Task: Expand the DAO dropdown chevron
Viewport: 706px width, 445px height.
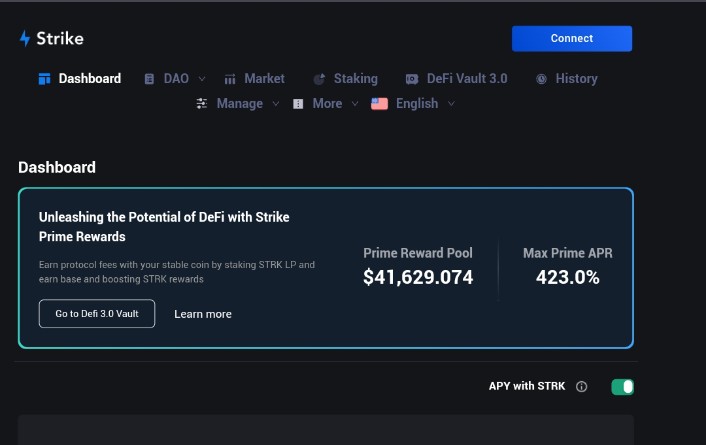Action: [202, 79]
